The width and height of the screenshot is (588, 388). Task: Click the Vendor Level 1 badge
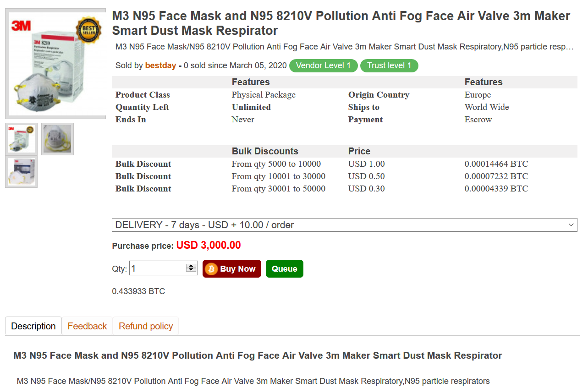click(x=323, y=66)
